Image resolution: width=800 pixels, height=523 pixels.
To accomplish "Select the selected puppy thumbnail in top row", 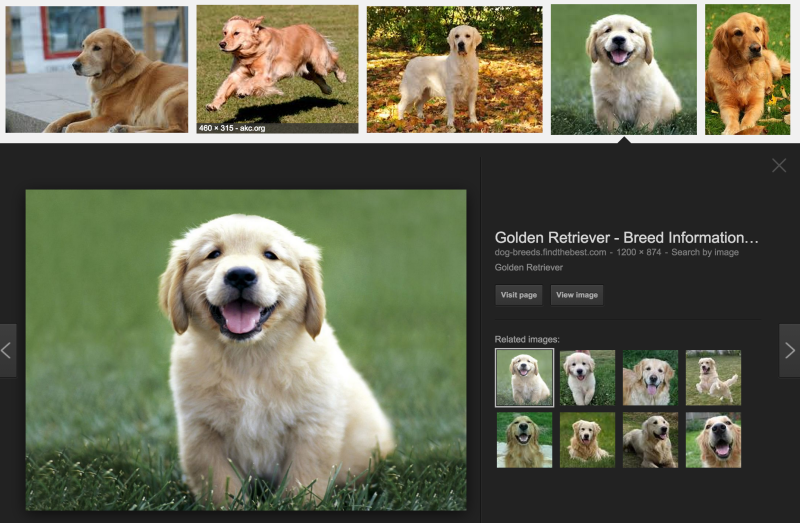I will 623,69.
